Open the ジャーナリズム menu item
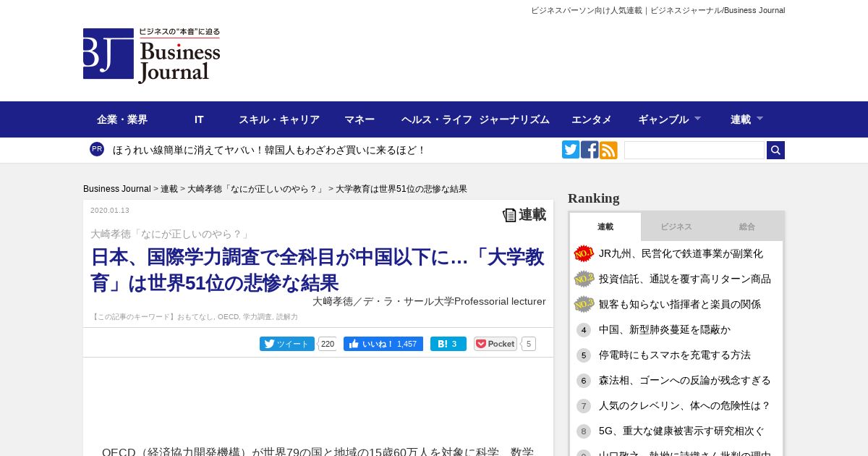 (514, 119)
